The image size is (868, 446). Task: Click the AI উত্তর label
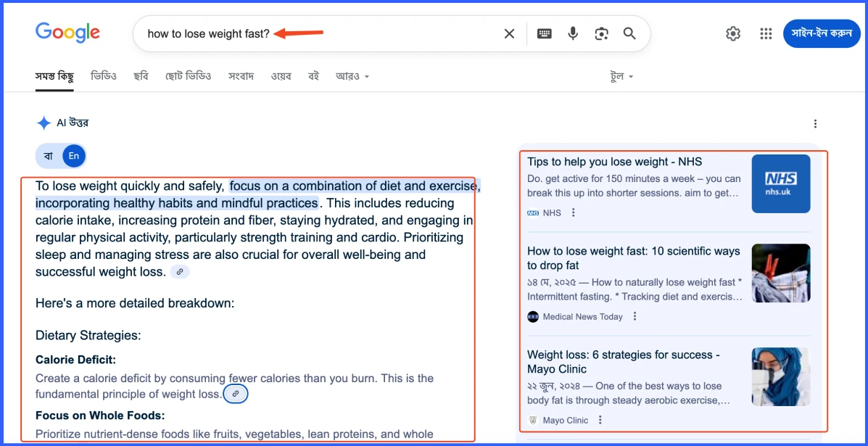tap(73, 123)
